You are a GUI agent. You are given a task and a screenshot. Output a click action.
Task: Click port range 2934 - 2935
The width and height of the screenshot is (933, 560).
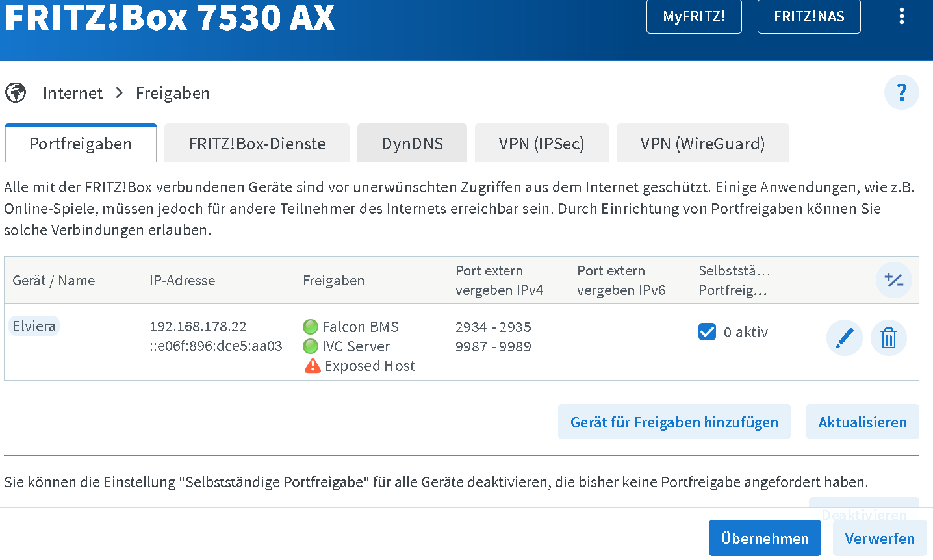[493, 327]
